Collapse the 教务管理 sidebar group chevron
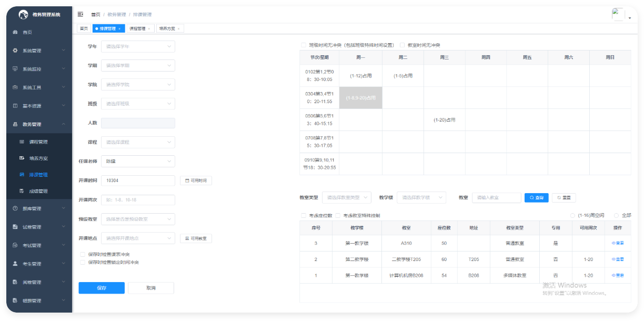This screenshot has width=644, height=321. 63,124
